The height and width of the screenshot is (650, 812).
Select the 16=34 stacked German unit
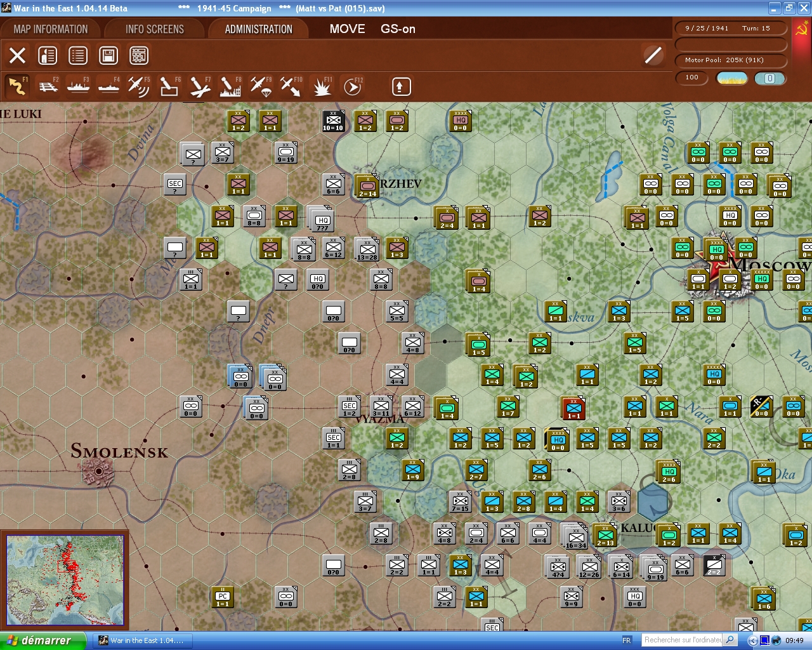point(575,538)
